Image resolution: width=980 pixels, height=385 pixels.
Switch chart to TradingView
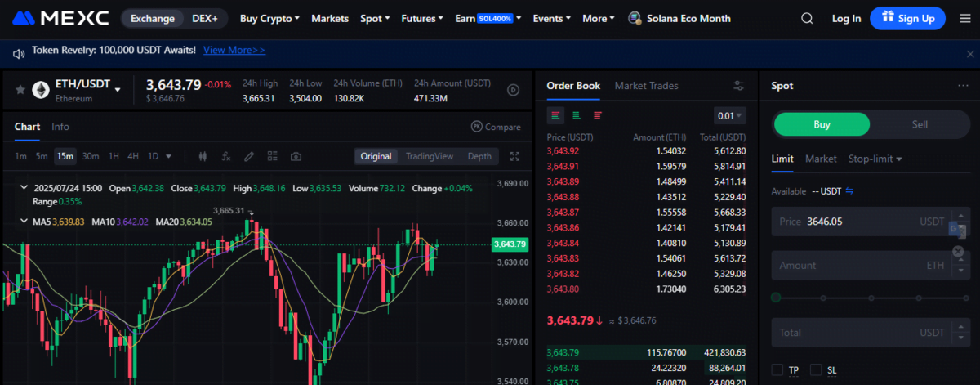coord(430,156)
